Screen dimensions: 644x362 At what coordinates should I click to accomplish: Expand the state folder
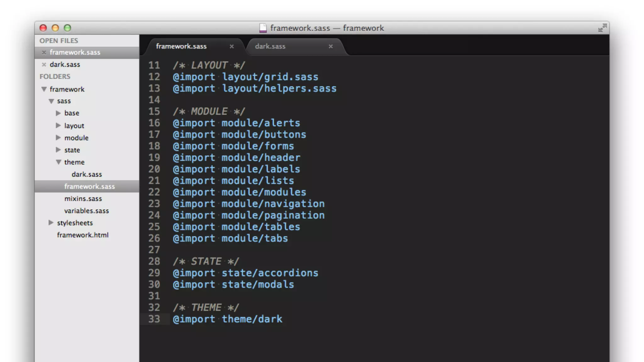pos(58,150)
